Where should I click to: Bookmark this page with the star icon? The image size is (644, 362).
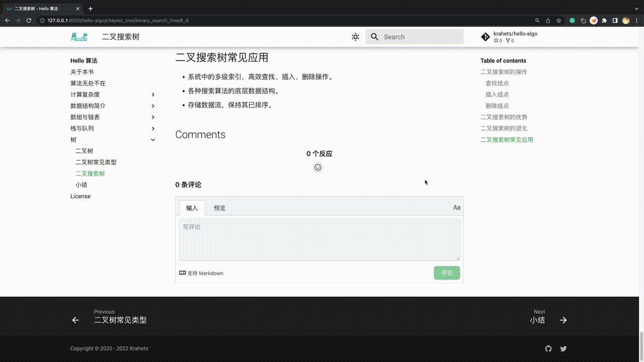pos(559,21)
